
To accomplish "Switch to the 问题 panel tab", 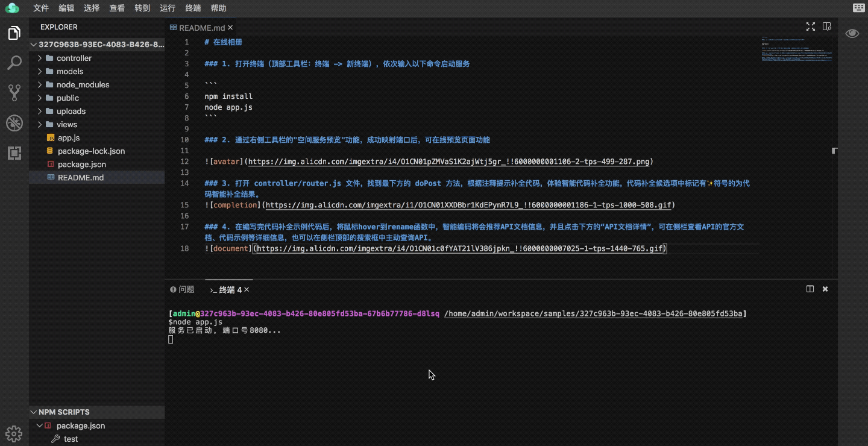I will tap(183, 289).
